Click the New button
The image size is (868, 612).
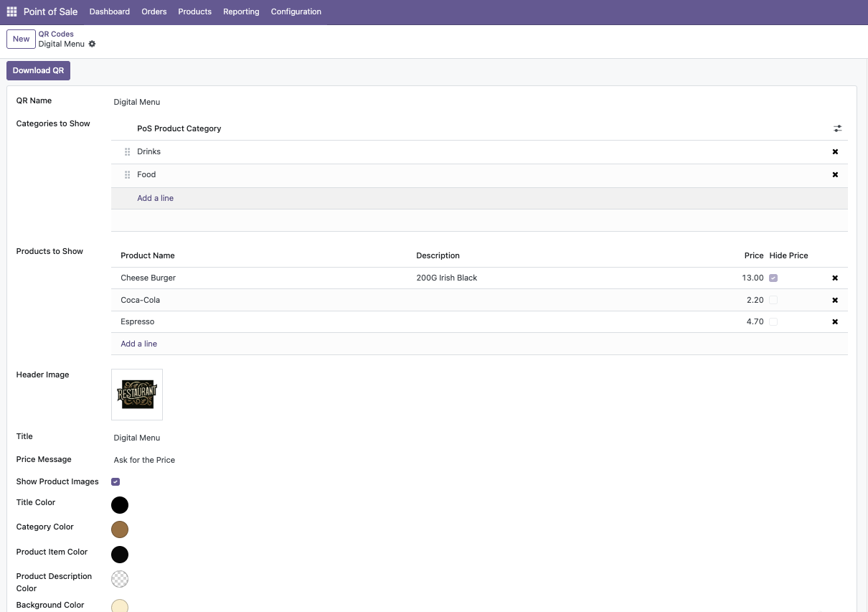(x=21, y=39)
